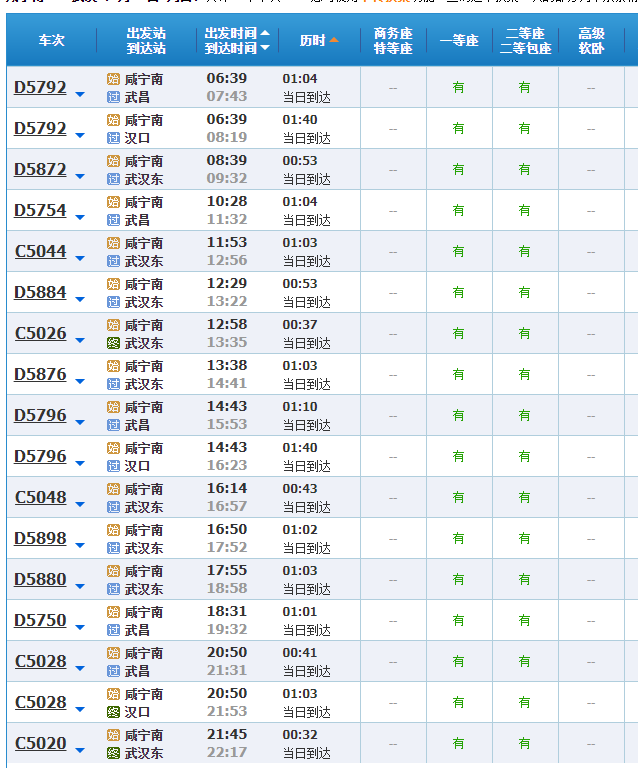Click 一等座 availability 有 for D5876
638x768 pixels.
[458, 375]
